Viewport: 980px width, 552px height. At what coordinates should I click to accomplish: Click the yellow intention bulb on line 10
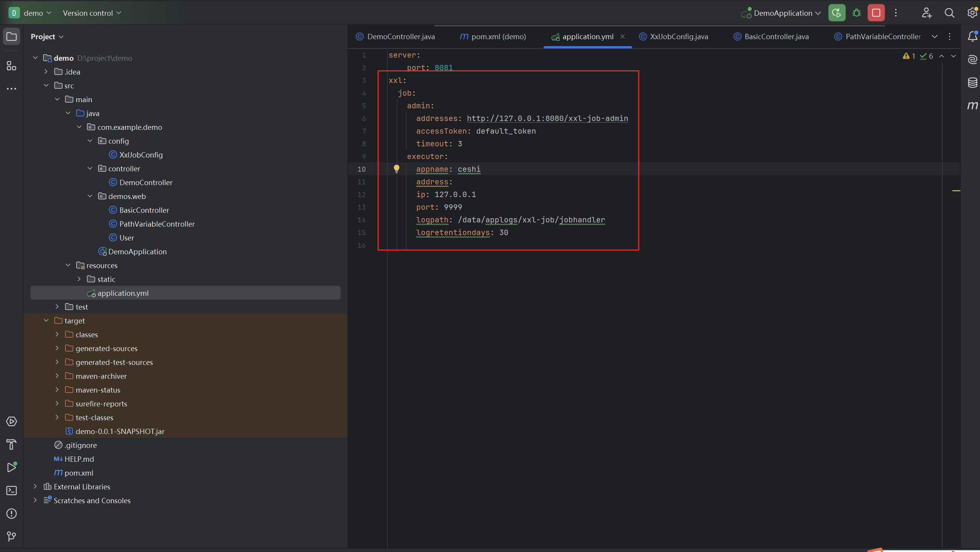396,169
